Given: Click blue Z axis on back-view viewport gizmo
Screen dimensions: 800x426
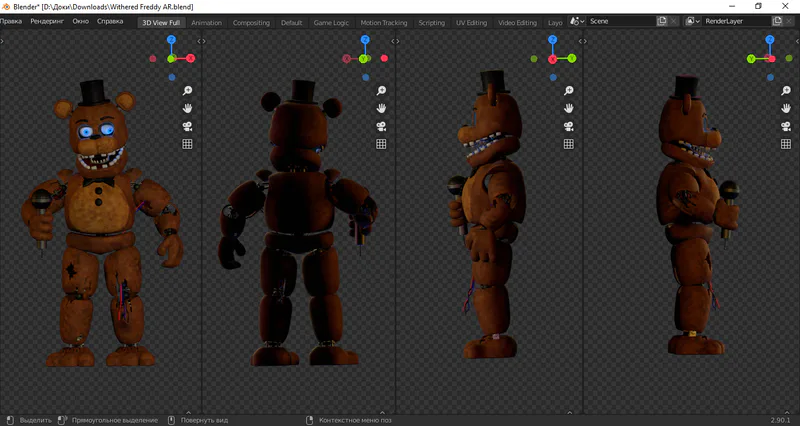Looking at the screenshot, I should 365,39.
